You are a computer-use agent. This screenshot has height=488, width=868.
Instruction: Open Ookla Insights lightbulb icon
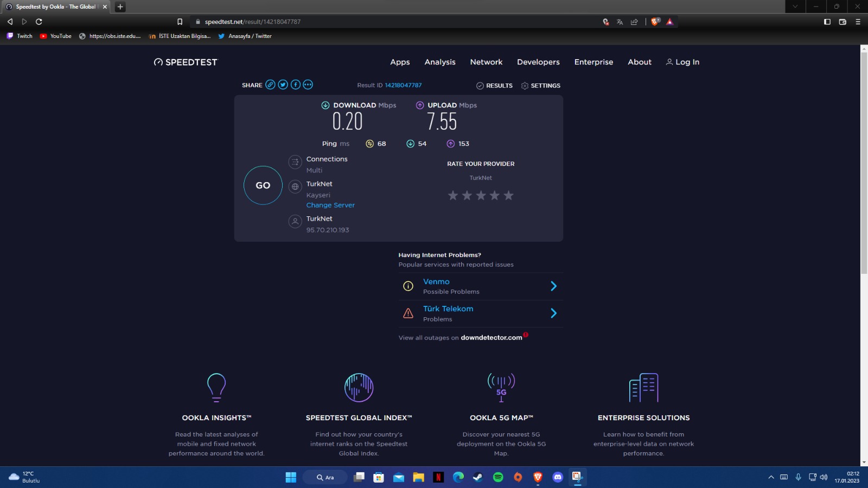pyautogui.click(x=216, y=388)
